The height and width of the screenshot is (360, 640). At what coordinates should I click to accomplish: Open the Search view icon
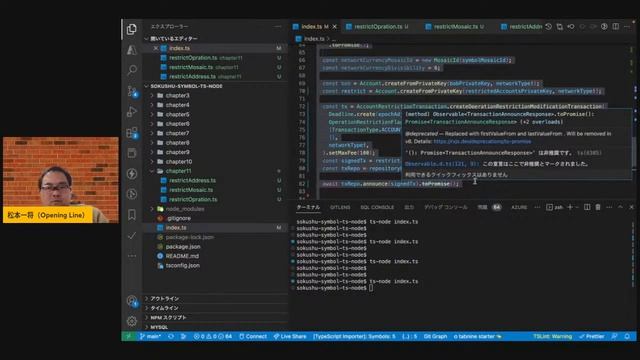tap(131, 70)
